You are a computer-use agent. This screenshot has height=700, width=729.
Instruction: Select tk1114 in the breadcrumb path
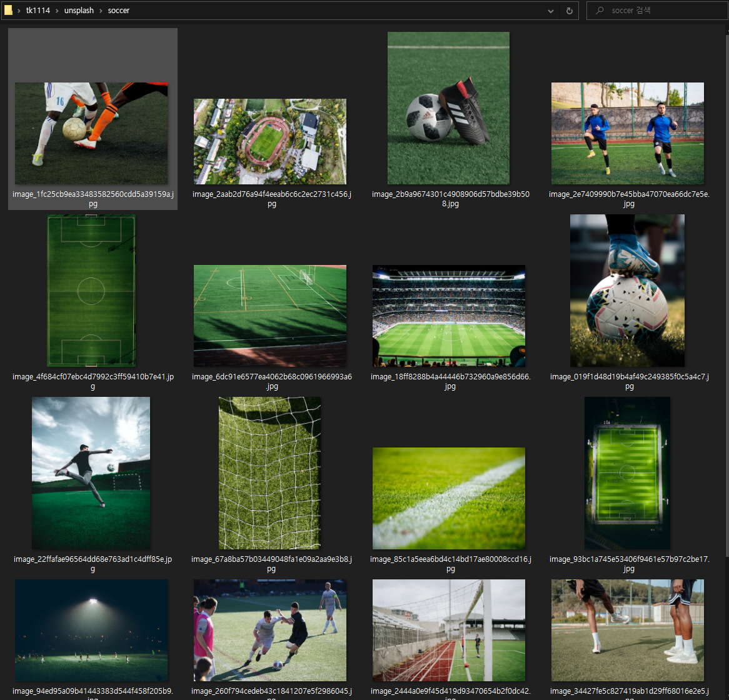[38, 10]
